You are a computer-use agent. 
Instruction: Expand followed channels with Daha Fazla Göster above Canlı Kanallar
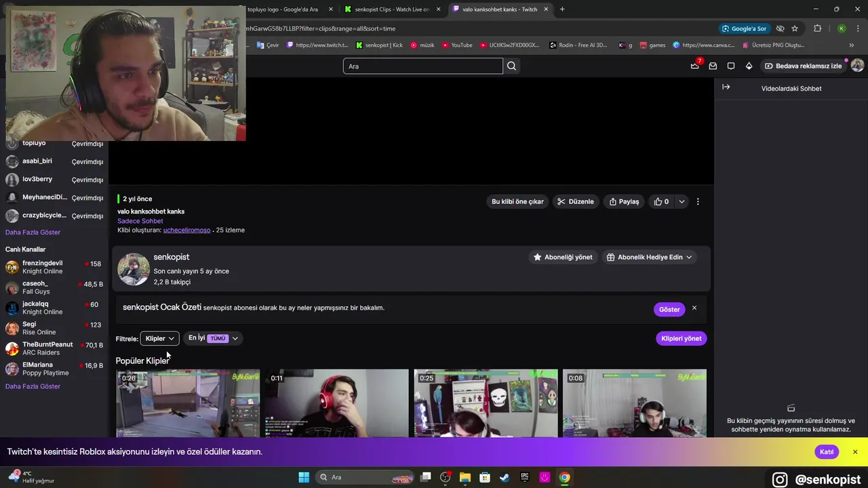click(33, 232)
